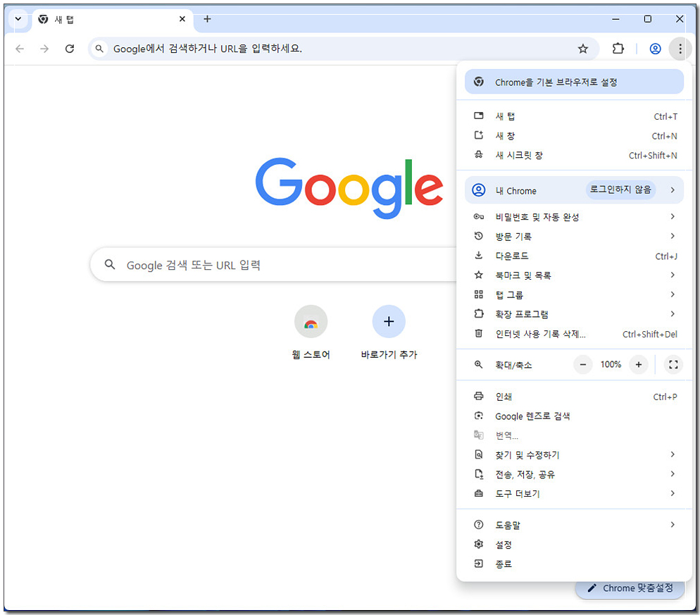Expand 도구 더보기 submenu arrow
The width and height of the screenshot is (700, 615).
(673, 493)
